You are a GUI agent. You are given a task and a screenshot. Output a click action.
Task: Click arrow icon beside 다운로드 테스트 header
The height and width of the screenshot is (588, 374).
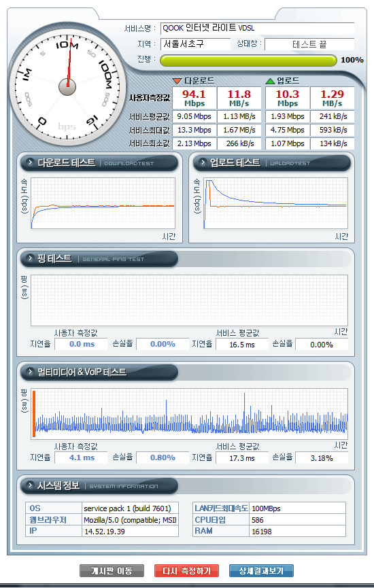point(30,162)
